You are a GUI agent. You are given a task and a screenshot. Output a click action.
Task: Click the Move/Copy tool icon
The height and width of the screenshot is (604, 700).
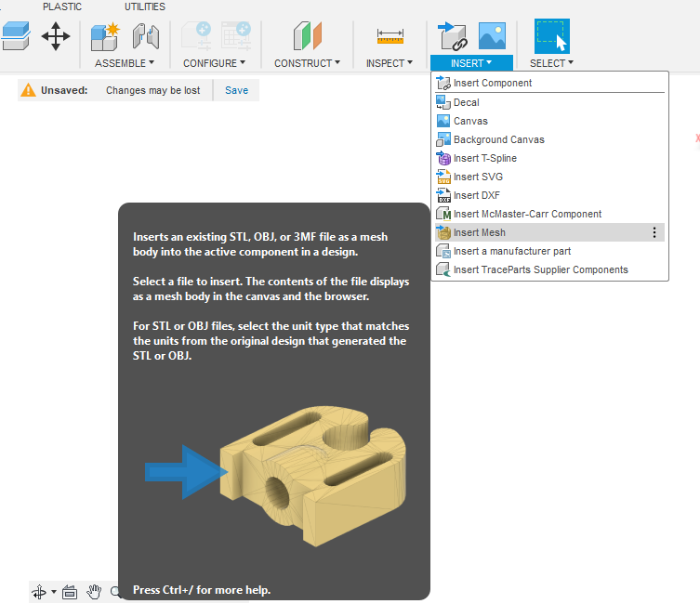point(56,37)
